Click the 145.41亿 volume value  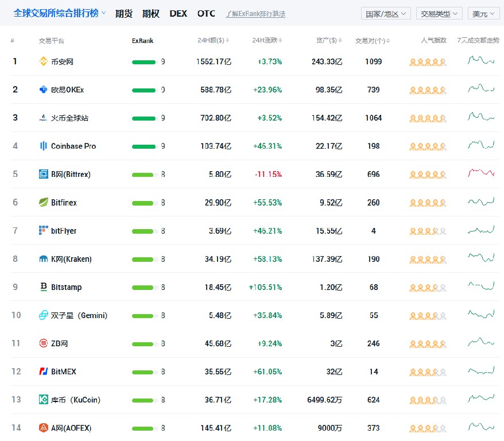216,428
